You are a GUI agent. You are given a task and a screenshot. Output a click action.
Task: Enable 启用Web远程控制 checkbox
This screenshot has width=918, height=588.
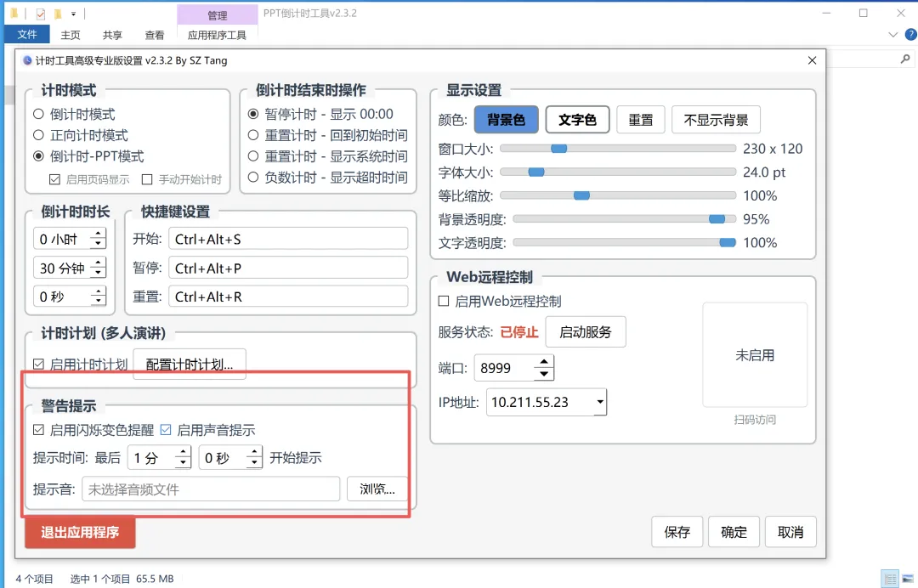[444, 302]
